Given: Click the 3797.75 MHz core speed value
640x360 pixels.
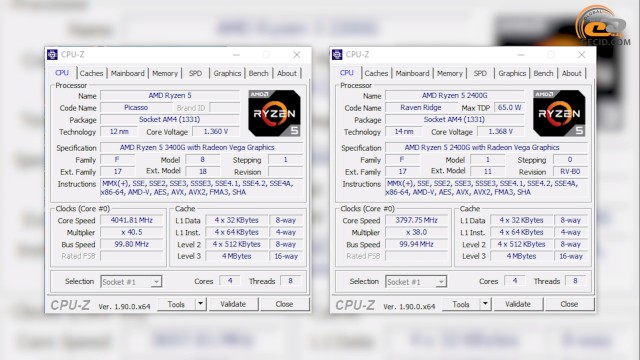Looking at the screenshot, I should [x=417, y=220].
